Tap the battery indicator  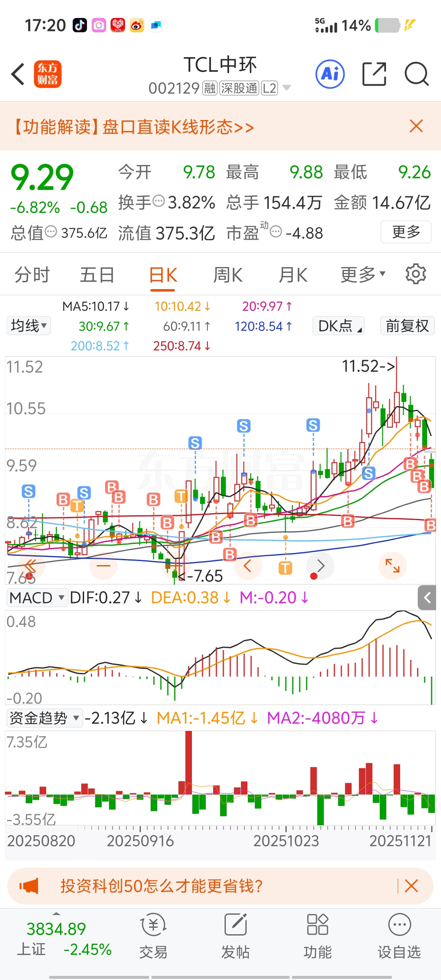387,25
